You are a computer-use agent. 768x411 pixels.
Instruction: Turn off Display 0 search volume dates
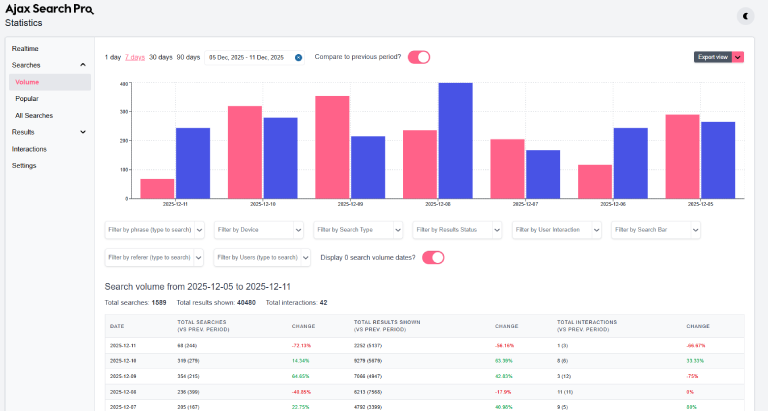pos(433,257)
